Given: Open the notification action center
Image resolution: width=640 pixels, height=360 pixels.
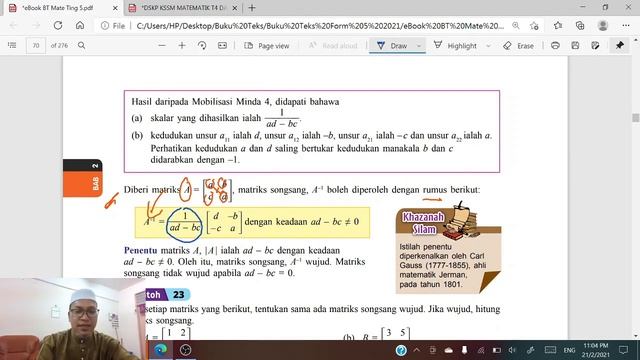Looking at the screenshot, I should (623, 350).
